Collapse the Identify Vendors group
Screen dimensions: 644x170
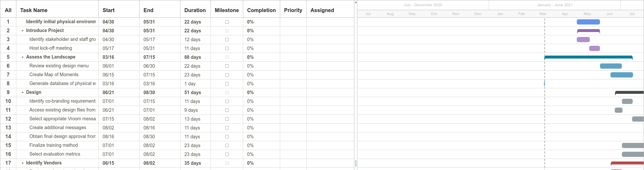[x=23, y=163]
